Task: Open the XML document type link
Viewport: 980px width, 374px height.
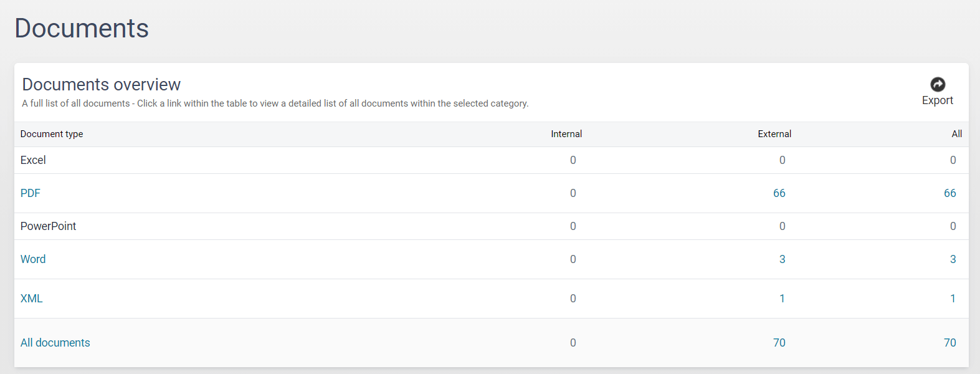Action: click(x=31, y=299)
